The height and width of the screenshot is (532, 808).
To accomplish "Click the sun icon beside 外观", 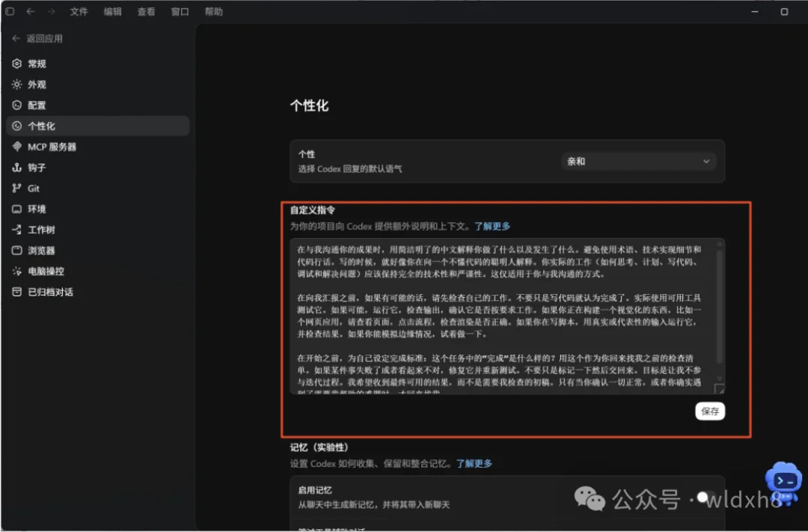I will pos(17,84).
